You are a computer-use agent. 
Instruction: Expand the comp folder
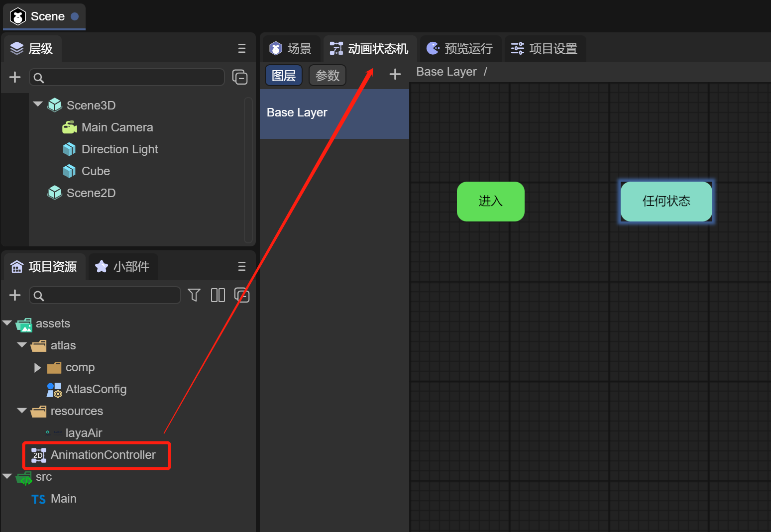tap(37, 368)
